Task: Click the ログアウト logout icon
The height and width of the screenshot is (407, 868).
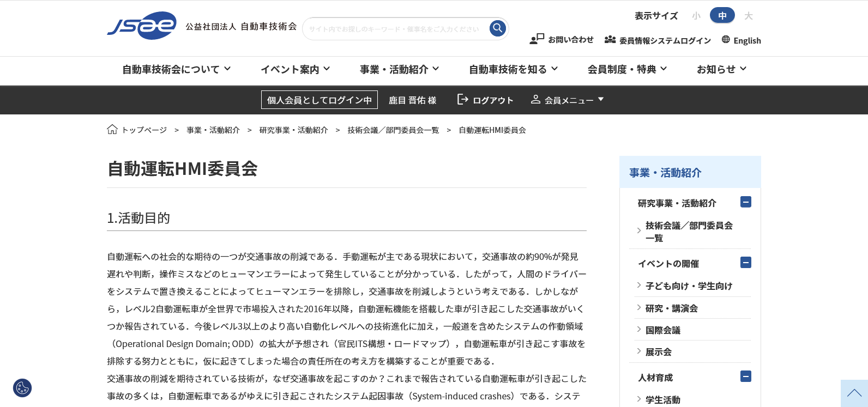Action: click(462, 99)
